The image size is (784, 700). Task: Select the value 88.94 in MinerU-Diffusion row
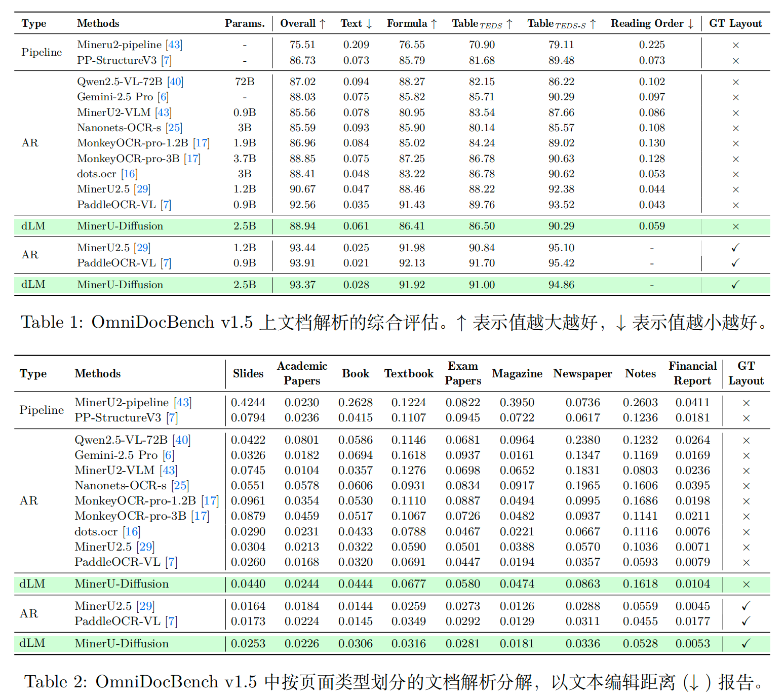pyautogui.click(x=303, y=226)
